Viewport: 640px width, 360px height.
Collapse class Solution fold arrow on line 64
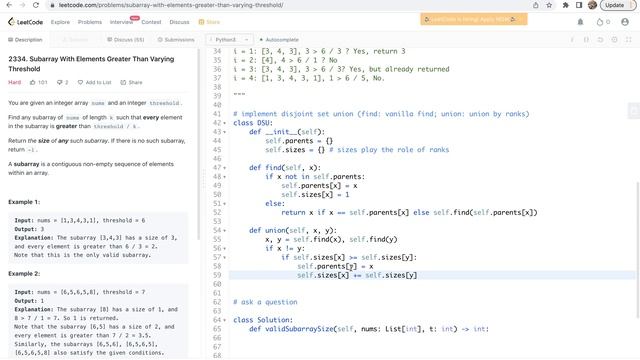[x=224, y=320]
